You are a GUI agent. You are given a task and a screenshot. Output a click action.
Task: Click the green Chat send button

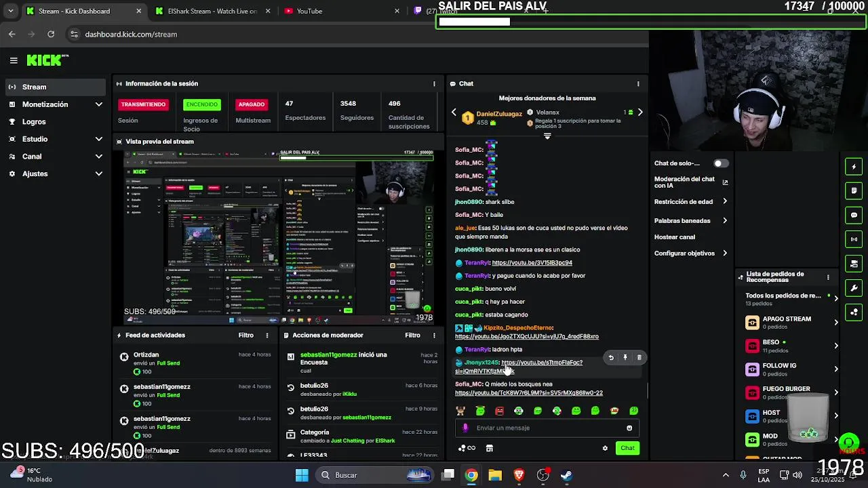627,448
